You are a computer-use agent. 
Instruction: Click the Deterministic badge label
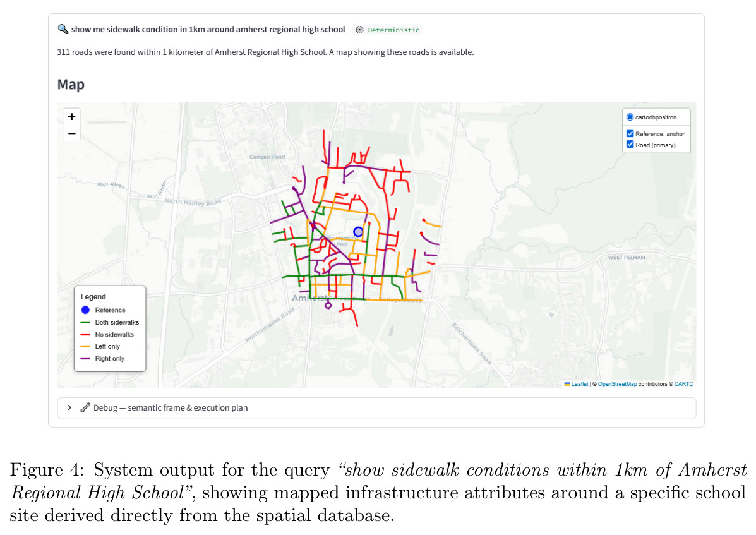(393, 30)
